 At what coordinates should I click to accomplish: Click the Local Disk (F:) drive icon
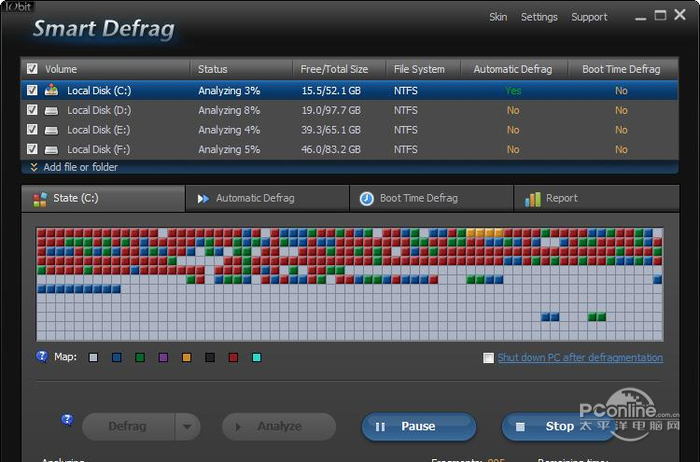(x=51, y=150)
